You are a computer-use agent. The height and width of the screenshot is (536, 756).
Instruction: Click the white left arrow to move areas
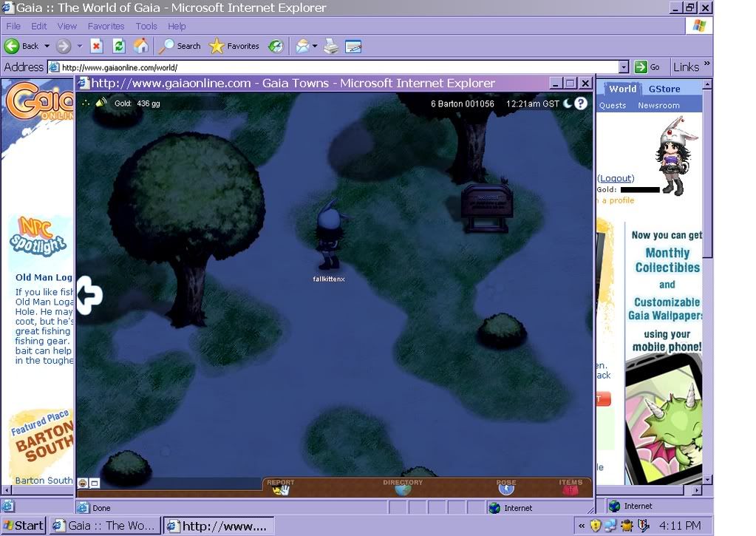click(89, 295)
